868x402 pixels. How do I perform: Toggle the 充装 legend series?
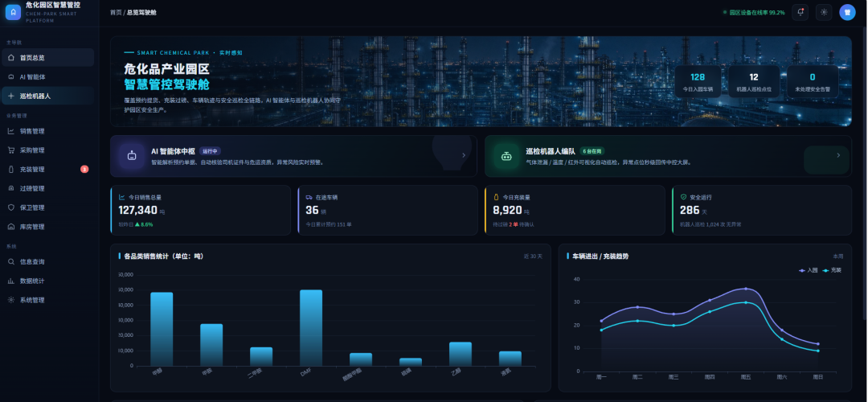[832, 270]
